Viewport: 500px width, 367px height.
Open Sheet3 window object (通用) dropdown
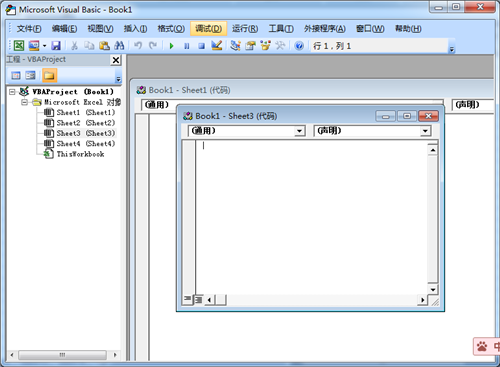[299, 131]
